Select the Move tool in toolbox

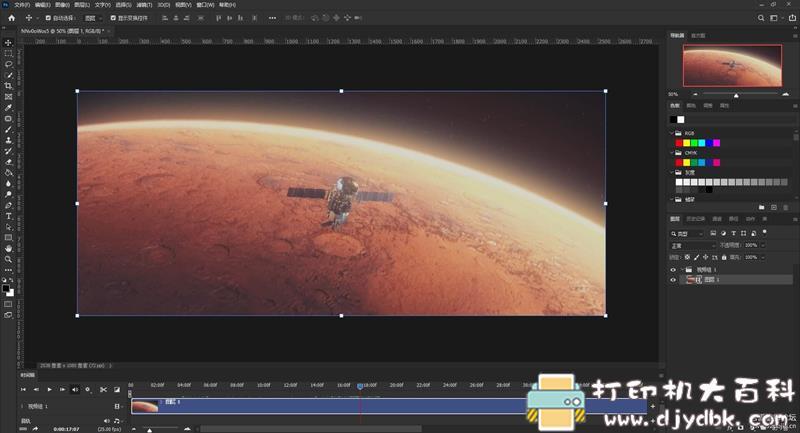click(8, 43)
